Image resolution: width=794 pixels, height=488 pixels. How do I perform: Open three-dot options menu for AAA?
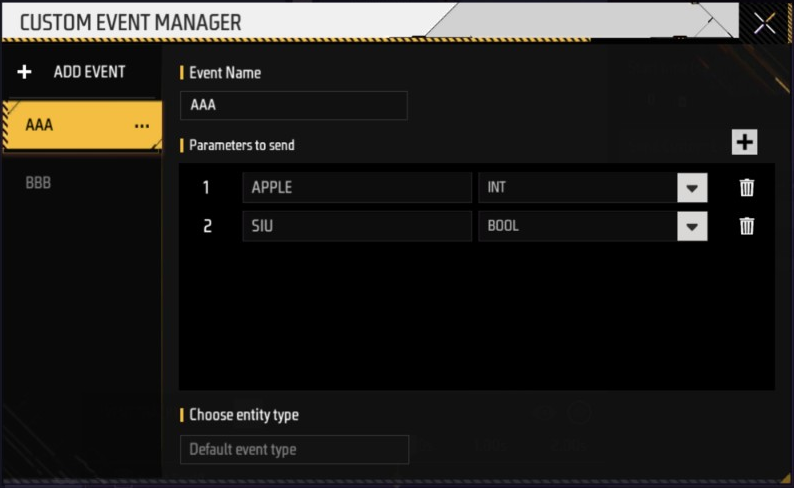point(141,126)
